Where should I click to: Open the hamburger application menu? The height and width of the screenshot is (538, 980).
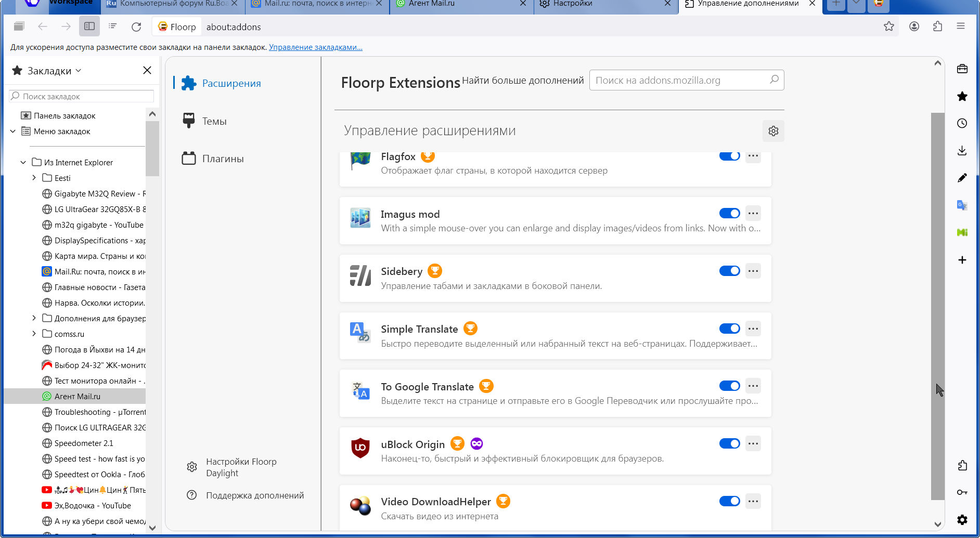[x=961, y=26]
